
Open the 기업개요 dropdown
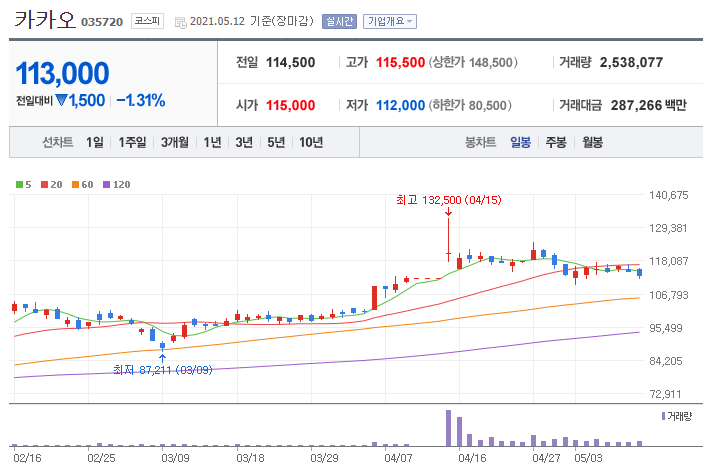(390, 22)
